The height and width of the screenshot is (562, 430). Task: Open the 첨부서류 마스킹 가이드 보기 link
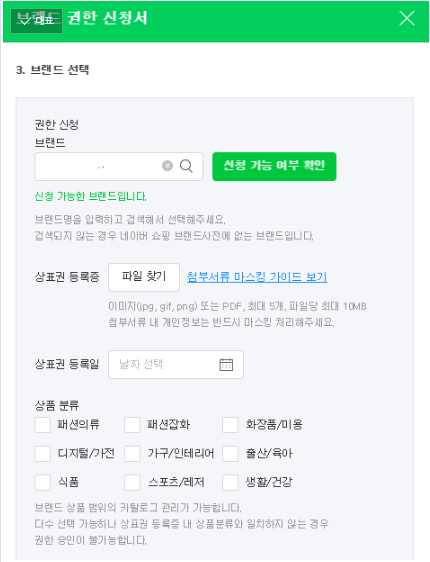tap(257, 277)
